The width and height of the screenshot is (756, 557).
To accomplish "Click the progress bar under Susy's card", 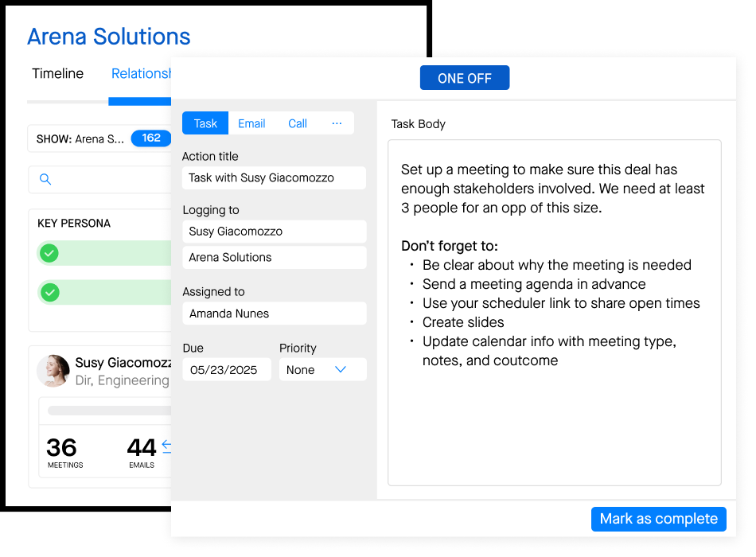I will tap(110, 411).
